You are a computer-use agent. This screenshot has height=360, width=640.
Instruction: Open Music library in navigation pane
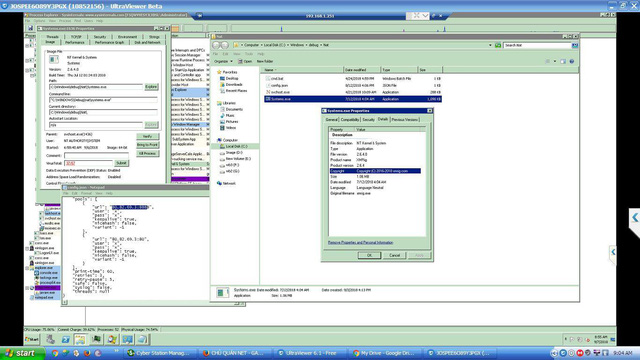click(230, 116)
